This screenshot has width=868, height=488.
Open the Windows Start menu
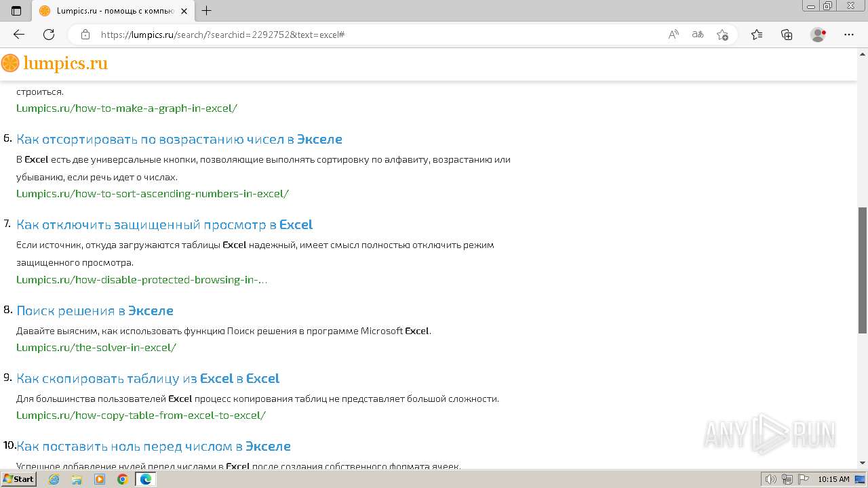coord(19,479)
